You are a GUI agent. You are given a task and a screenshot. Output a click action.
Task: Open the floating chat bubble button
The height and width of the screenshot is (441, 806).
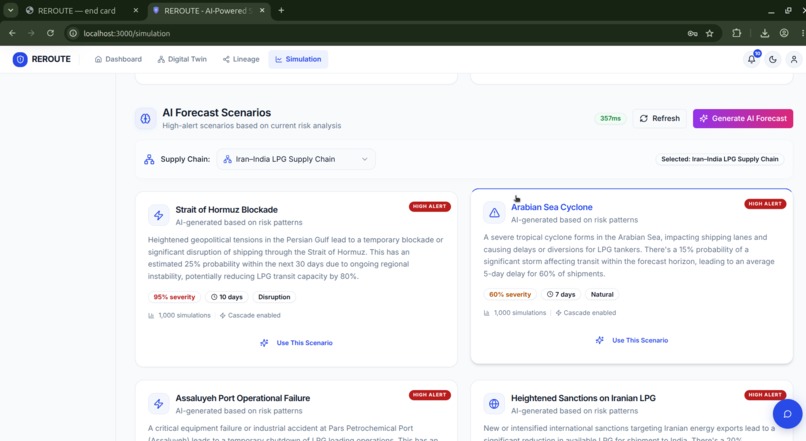pyautogui.click(x=787, y=414)
